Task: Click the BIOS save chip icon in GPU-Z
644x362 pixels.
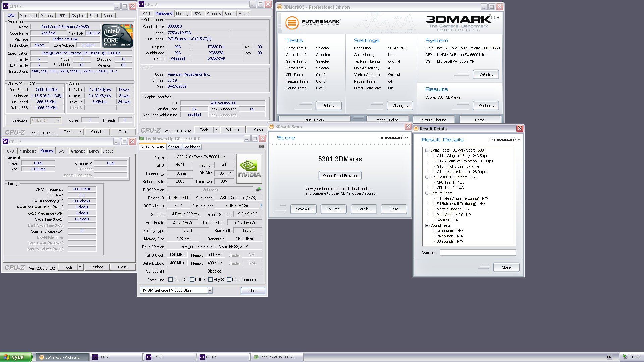Action: [258, 189]
